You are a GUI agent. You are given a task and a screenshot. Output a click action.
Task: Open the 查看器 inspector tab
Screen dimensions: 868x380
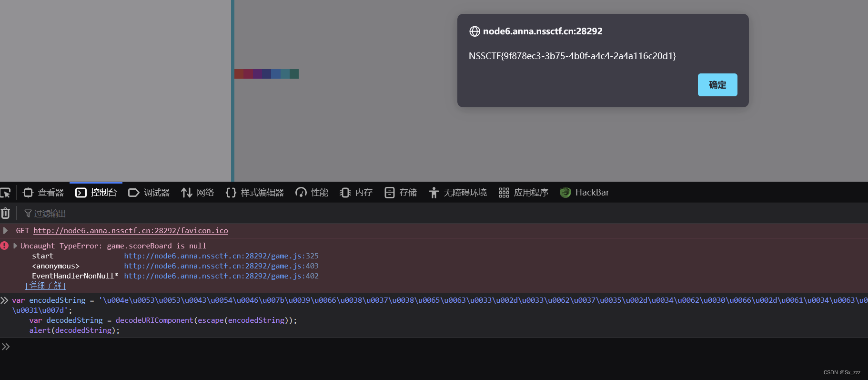43,193
